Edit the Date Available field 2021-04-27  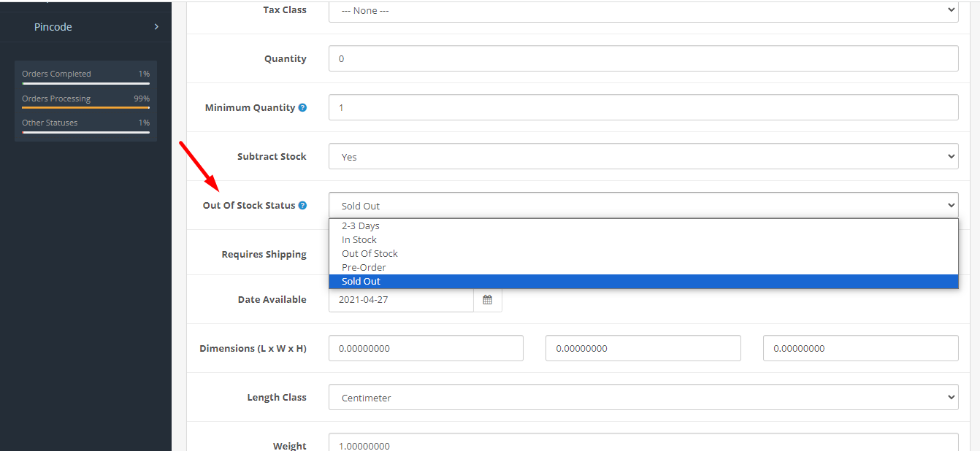click(401, 299)
